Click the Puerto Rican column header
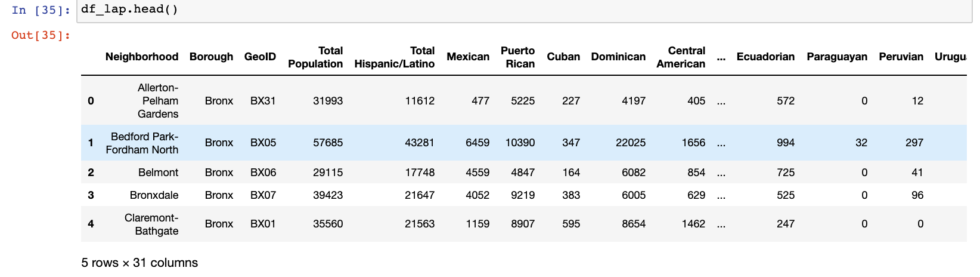980x277 pixels. 518,57
